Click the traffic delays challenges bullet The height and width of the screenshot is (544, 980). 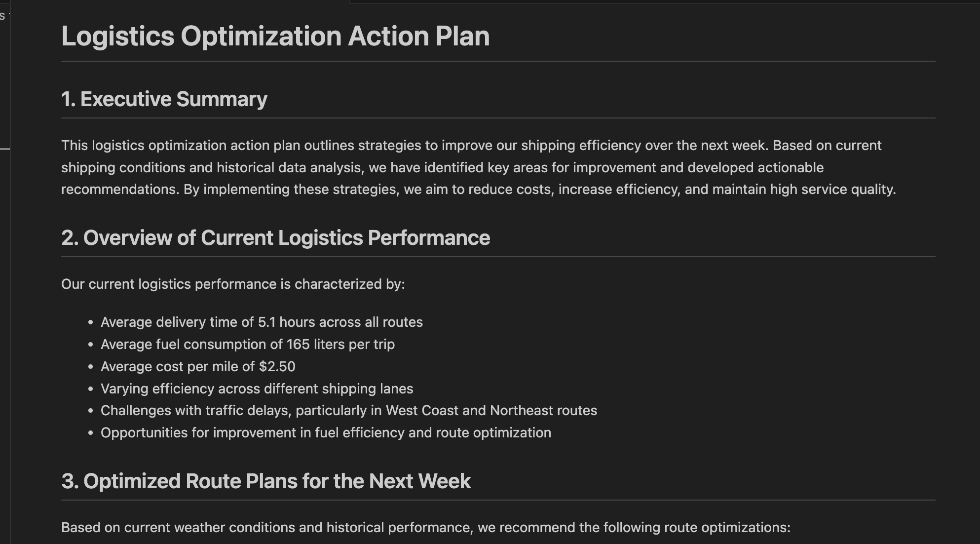point(348,411)
